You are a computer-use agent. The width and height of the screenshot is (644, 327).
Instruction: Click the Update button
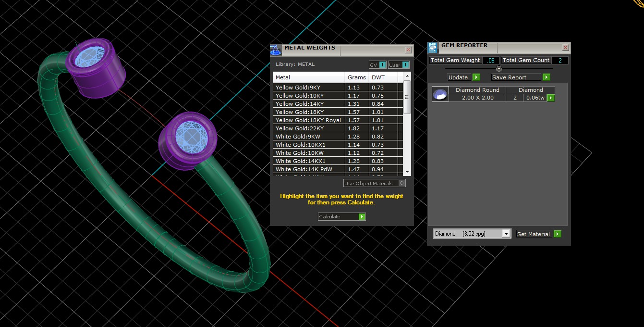[463, 77]
